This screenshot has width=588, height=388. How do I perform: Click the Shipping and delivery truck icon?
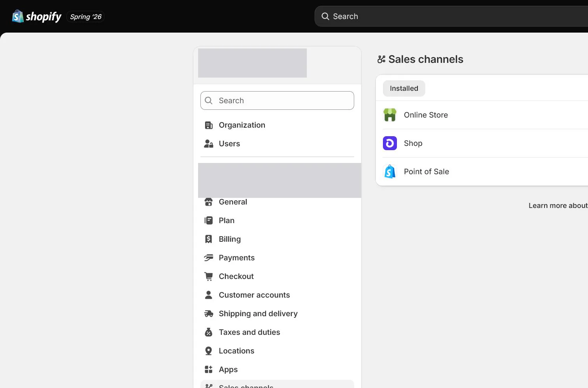[x=209, y=314]
